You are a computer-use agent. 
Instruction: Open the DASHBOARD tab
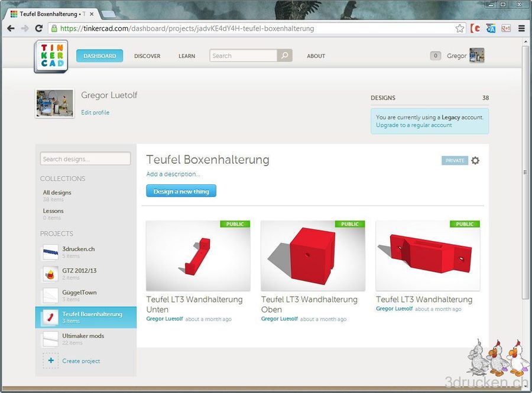(99, 56)
